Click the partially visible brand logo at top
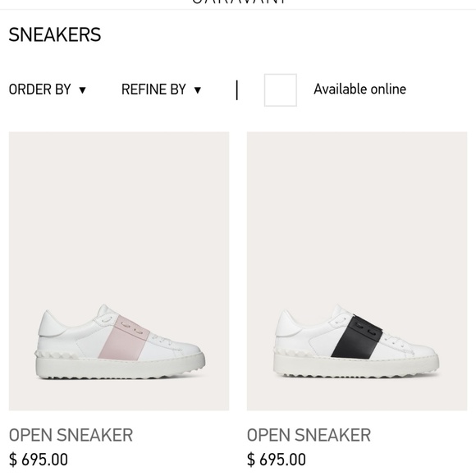 click(239, 2)
